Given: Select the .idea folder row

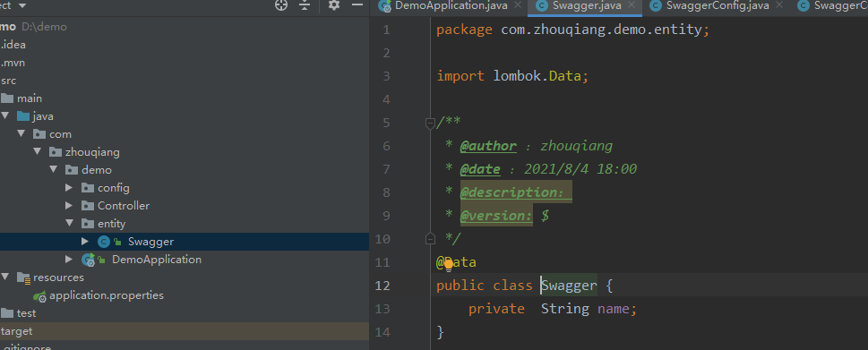Looking at the screenshot, I should pyautogui.click(x=185, y=45).
